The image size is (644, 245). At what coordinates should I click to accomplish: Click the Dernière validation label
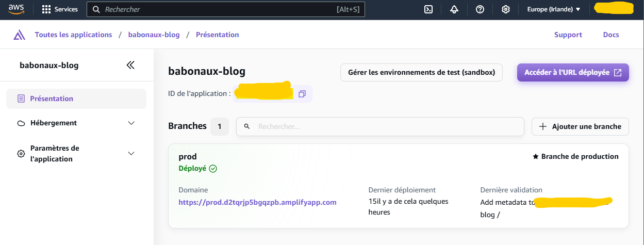(x=511, y=190)
